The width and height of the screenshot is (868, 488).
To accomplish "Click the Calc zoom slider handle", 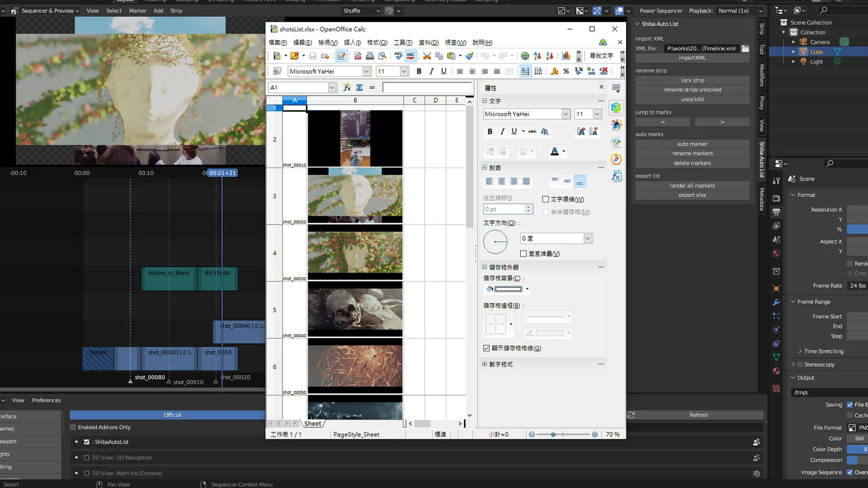I will [x=553, y=434].
